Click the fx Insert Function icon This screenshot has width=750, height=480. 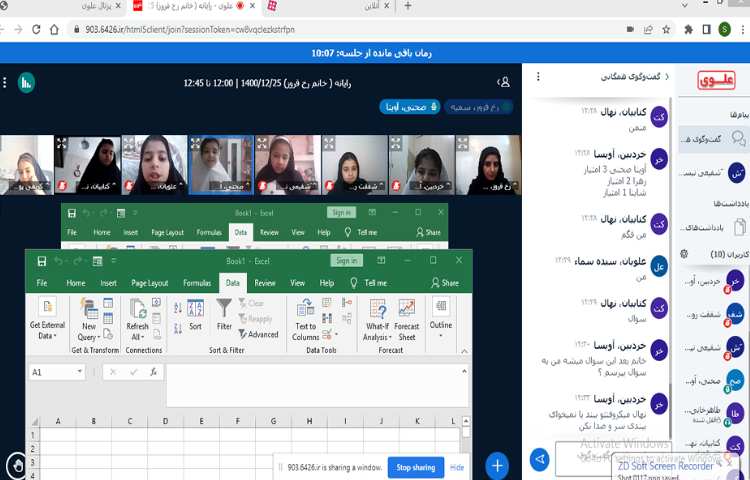tap(154, 372)
